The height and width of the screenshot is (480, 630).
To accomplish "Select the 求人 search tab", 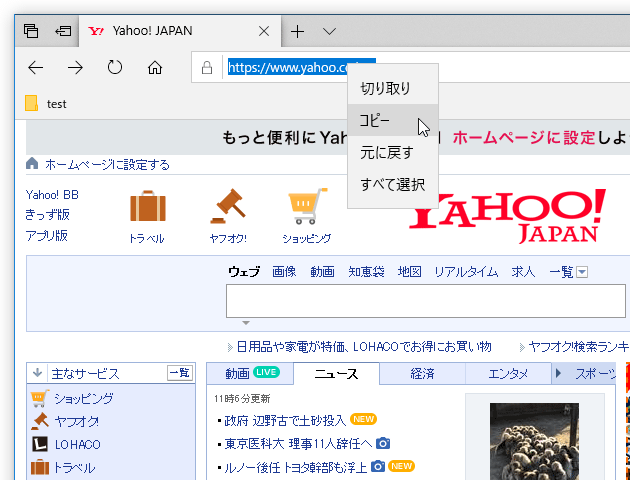I will click(x=523, y=272).
